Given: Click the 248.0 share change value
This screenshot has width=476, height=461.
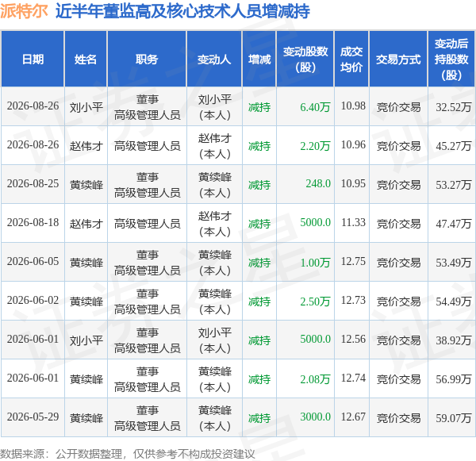Looking at the screenshot, I should (318, 184).
